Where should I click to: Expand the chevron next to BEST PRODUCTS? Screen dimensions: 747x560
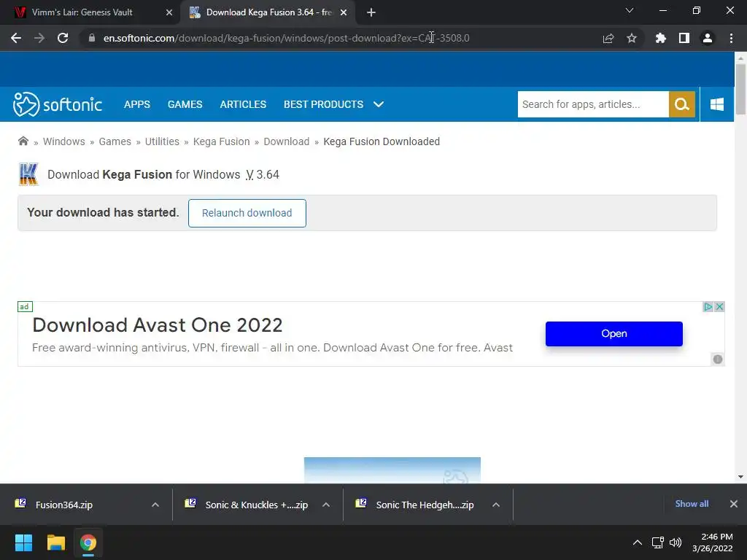[x=379, y=104]
